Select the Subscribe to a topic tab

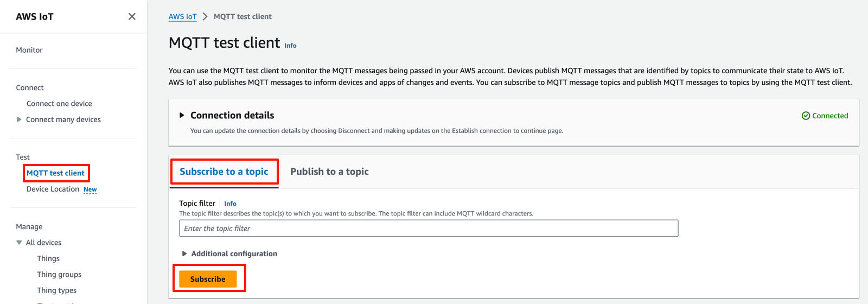224,172
